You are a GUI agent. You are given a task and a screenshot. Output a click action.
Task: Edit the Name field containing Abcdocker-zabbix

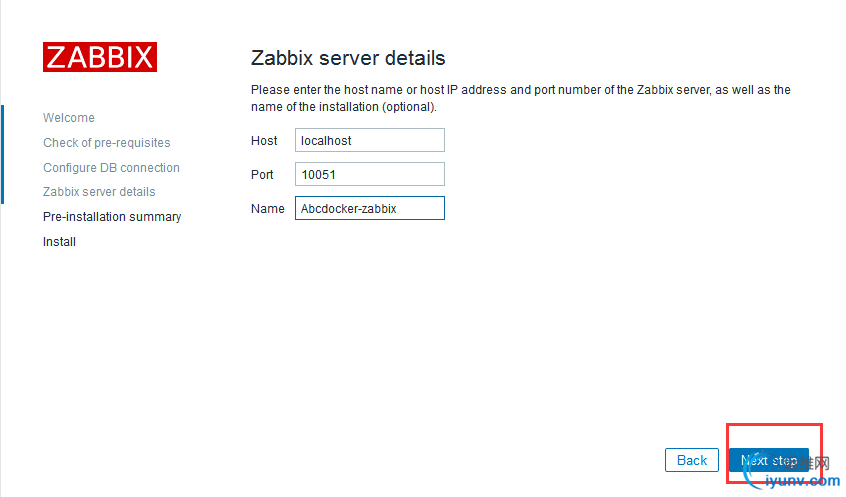tap(370, 209)
